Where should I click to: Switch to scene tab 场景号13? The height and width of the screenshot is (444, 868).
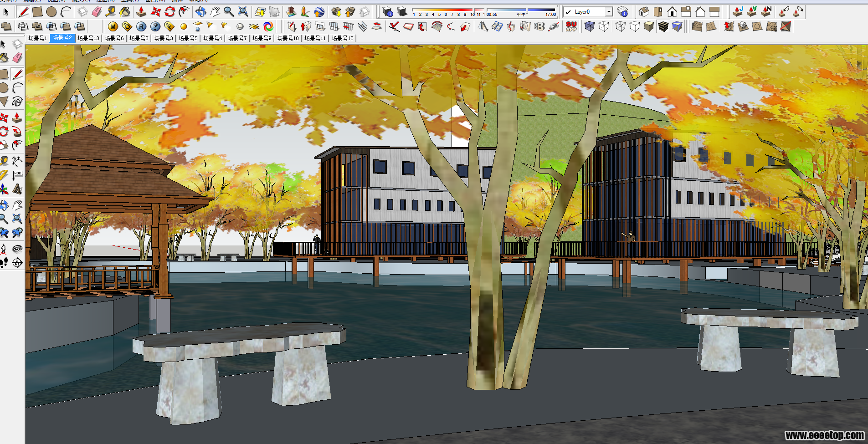(x=88, y=38)
